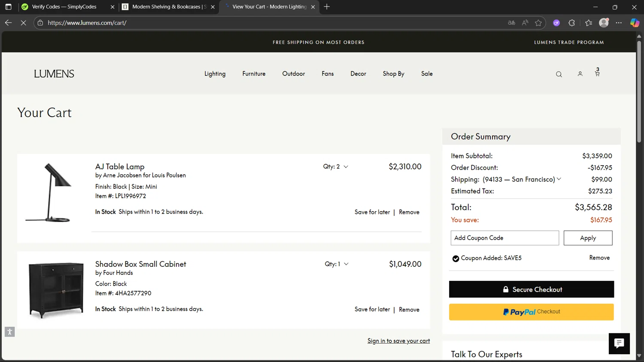This screenshot has width=644, height=362.
Task: Open the shopping cart icon with 3 items
Action: coord(597,72)
